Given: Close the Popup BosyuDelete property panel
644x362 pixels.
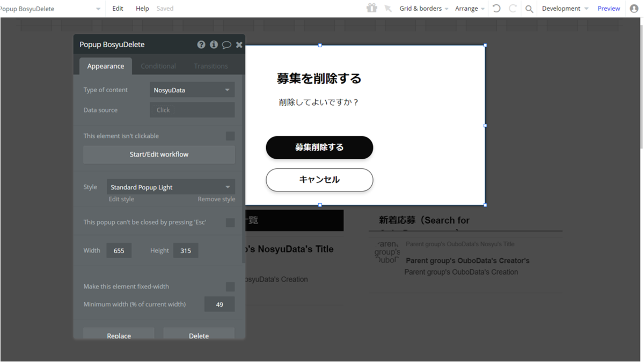Looking at the screenshot, I should pyautogui.click(x=239, y=45).
